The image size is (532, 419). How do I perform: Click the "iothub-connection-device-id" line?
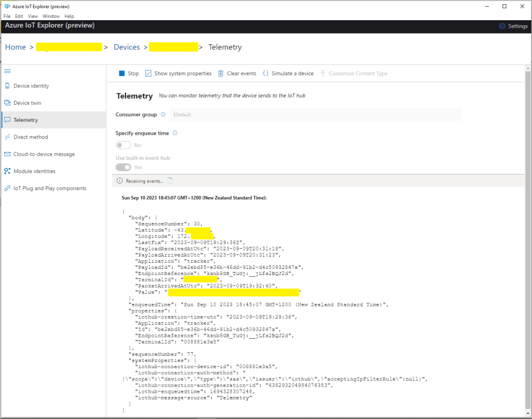click(x=206, y=366)
